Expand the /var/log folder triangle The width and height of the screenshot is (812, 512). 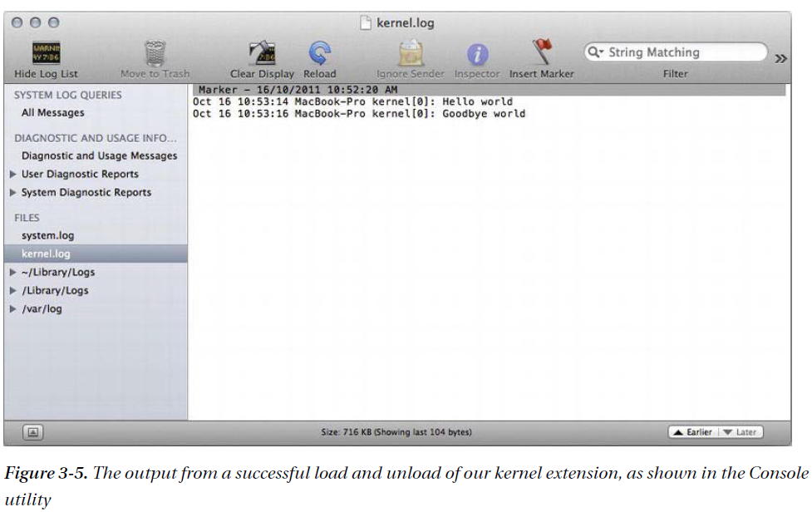[x=13, y=308]
